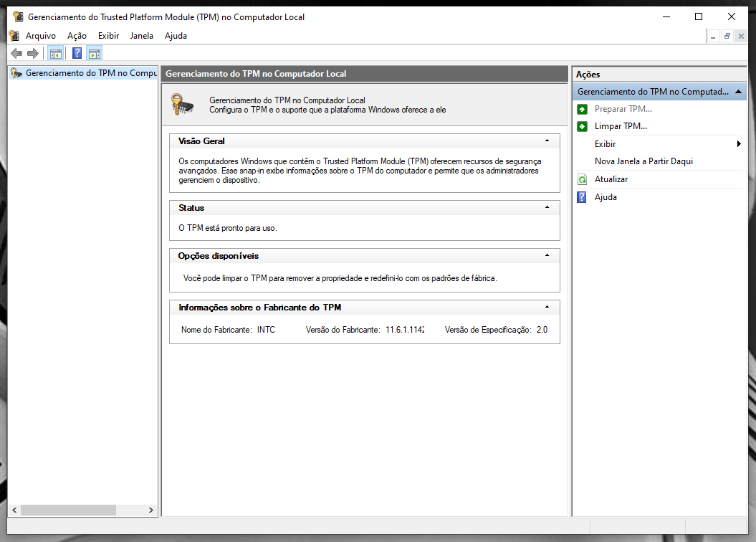Collapse the Gerenciamento do TPM actions group

(x=738, y=92)
